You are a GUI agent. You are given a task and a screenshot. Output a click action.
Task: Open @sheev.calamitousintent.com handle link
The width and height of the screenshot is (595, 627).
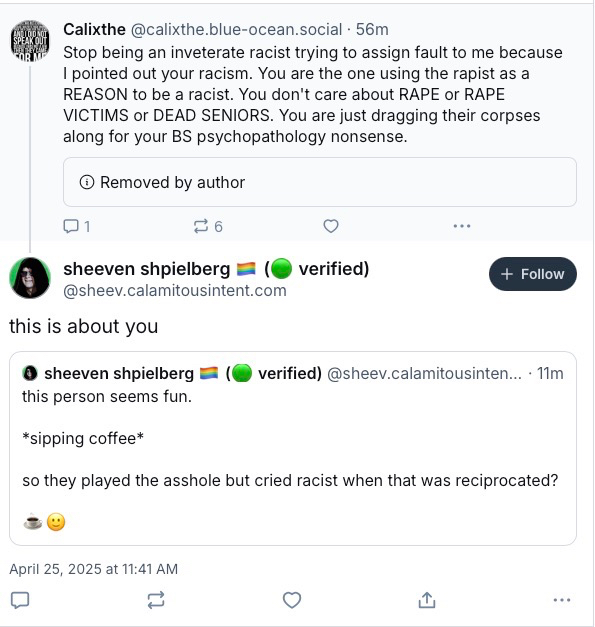pyautogui.click(x=175, y=291)
